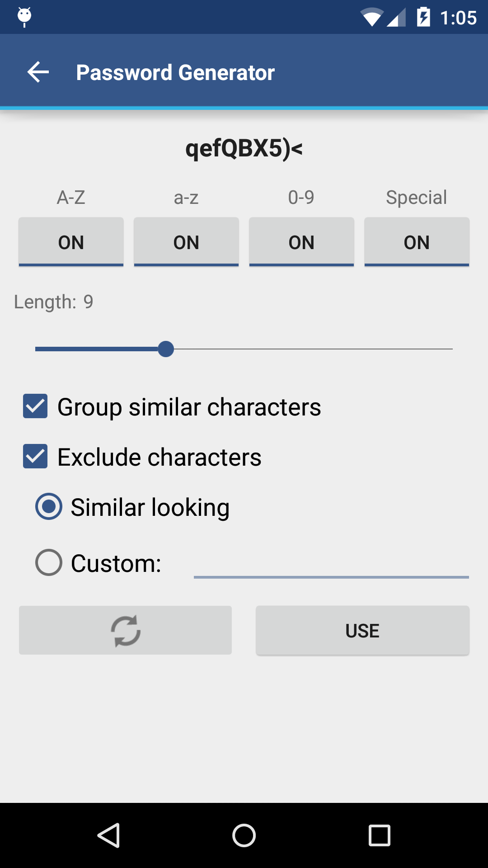The image size is (488, 868).
Task: Choose the Custom radio option
Action: point(49,562)
